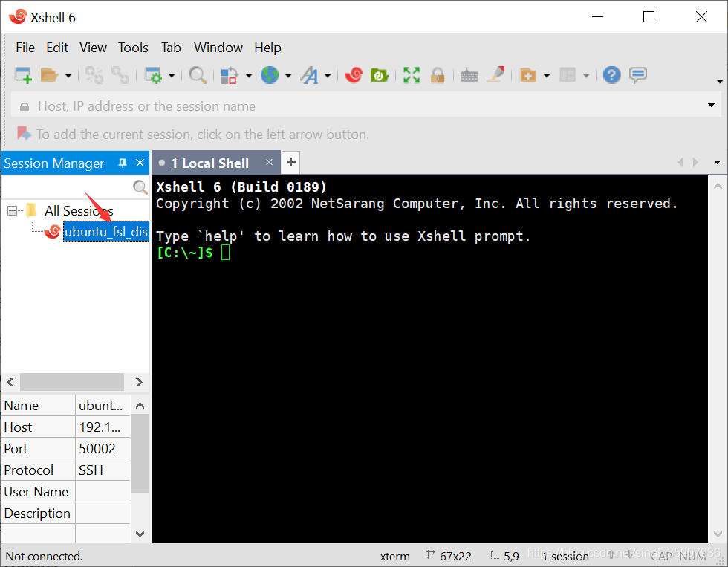Viewport: 728px width, 567px height.
Task: Click the Port value 50002
Action: 97,449
